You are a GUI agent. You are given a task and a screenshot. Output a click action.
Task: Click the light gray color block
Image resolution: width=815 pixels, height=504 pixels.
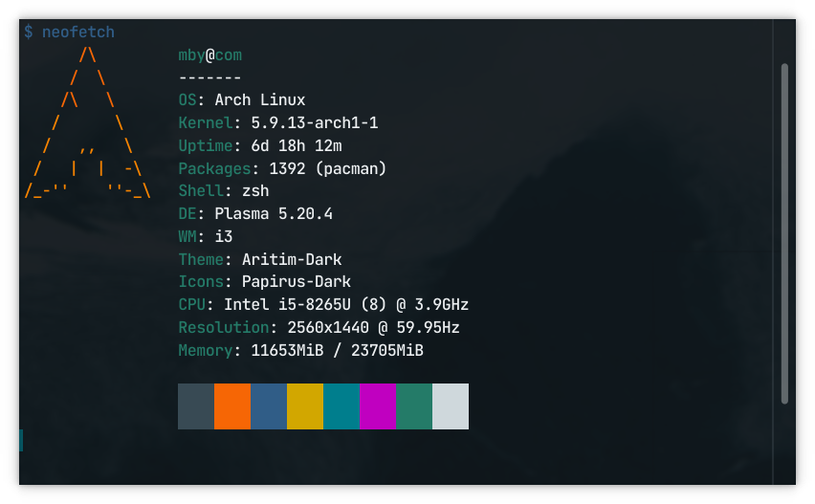tap(451, 406)
